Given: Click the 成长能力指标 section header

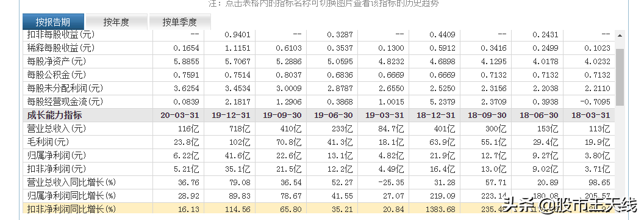Looking at the screenshot, I should coord(55,116).
